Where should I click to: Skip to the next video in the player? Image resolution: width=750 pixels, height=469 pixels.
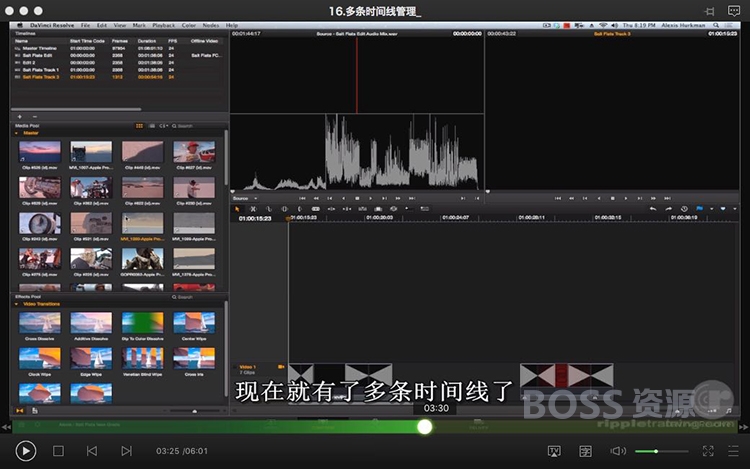coord(126,451)
